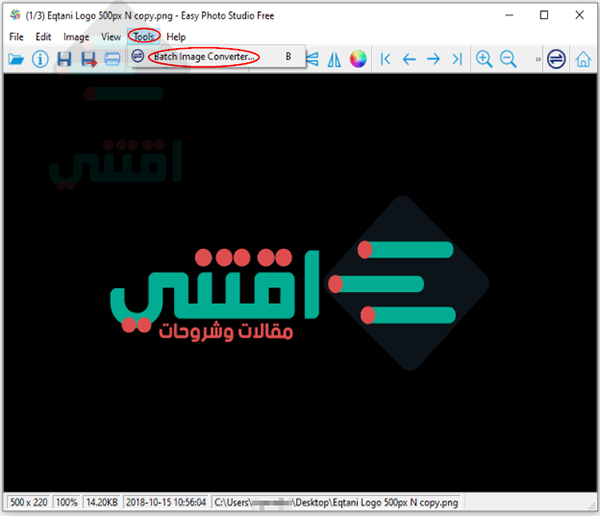Expand the toolbar overflow chevron
This screenshot has height=516, width=600.
(x=538, y=59)
